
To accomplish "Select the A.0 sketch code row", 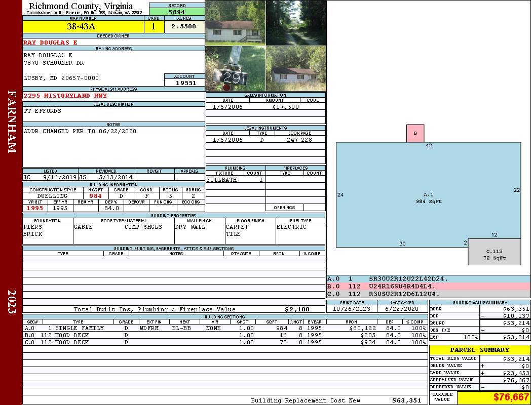I will pyautogui.click(x=428, y=279).
